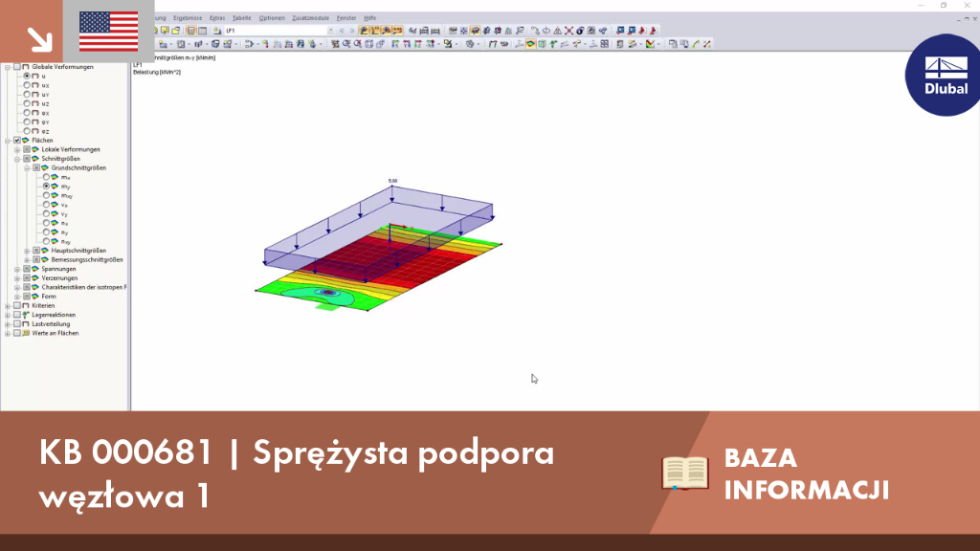Expand the Spannungen tree node
The width and height of the screenshot is (980, 551).
click(x=17, y=269)
